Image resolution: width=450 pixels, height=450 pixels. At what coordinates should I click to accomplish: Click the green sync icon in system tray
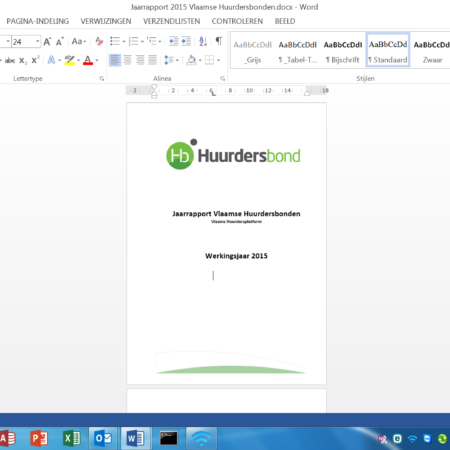point(442,439)
